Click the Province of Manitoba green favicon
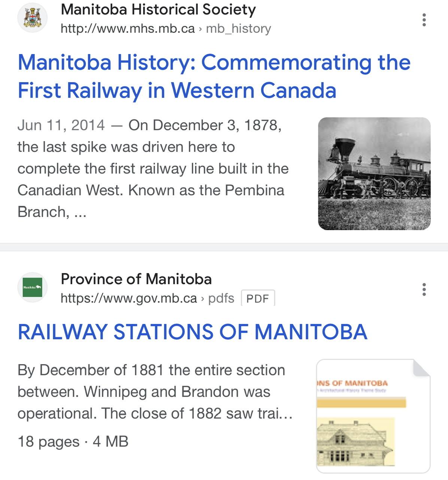 click(33, 287)
